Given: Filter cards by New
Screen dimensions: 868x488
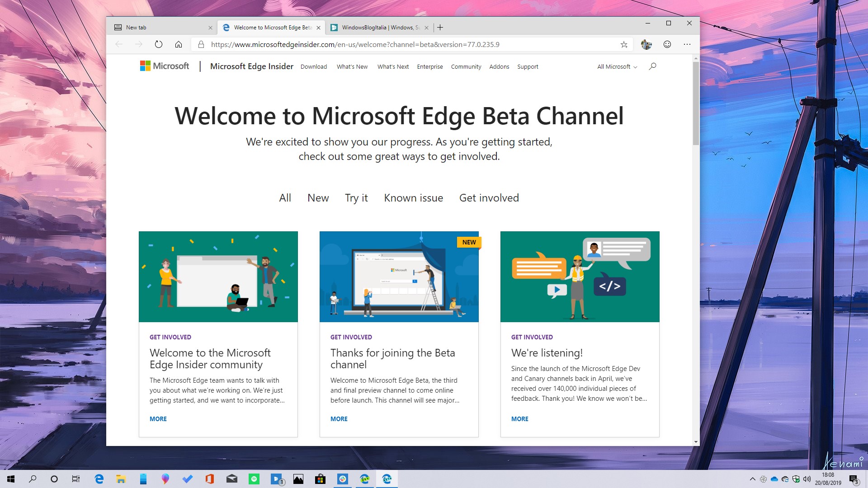Looking at the screenshot, I should 318,198.
